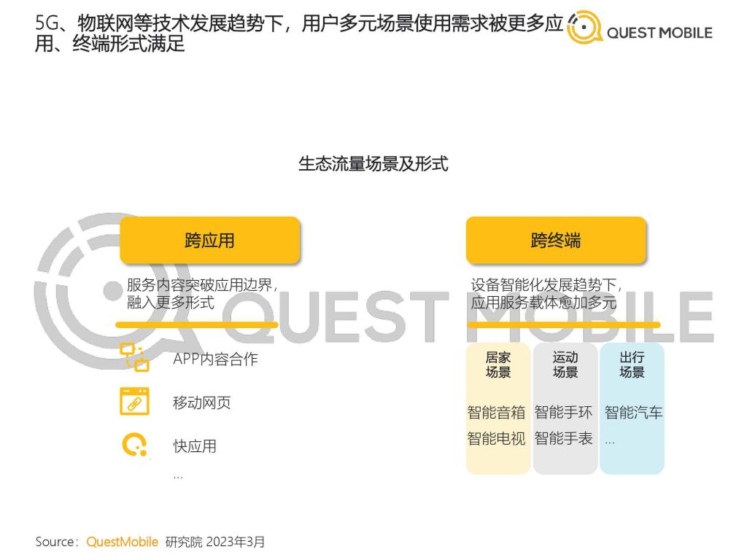This screenshot has width=747, height=560.
Task: Click the text 智能音箱
Action: click(x=496, y=413)
